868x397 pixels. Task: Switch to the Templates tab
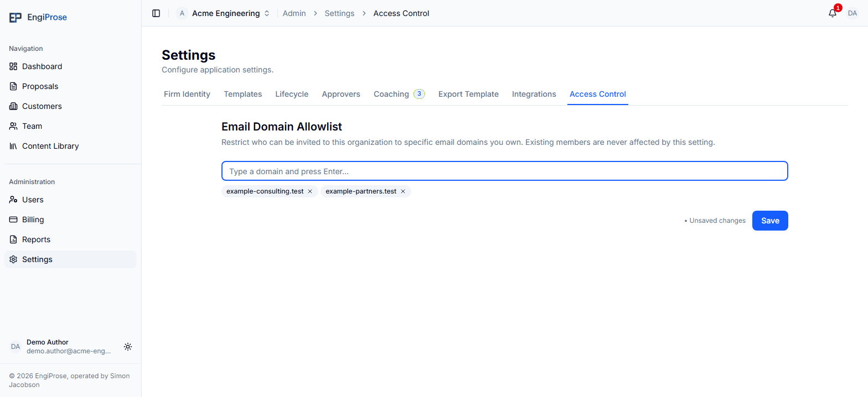243,94
